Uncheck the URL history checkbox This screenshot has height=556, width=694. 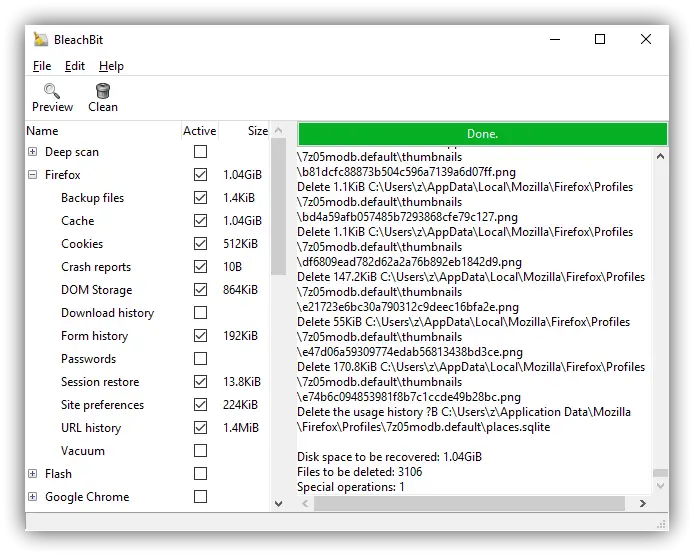click(200, 428)
